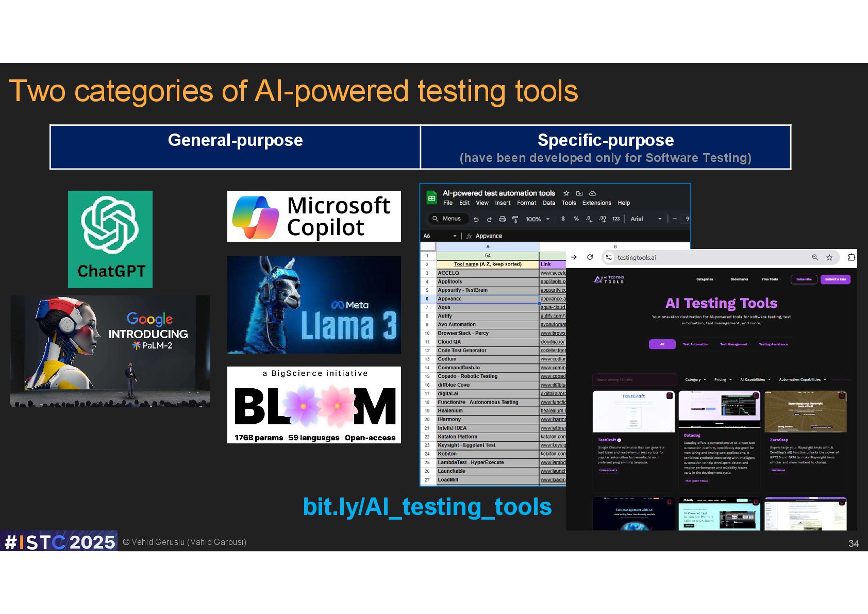The image size is (868, 614).
Task: Select the paint format roller icon
Action: [x=515, y=219]
